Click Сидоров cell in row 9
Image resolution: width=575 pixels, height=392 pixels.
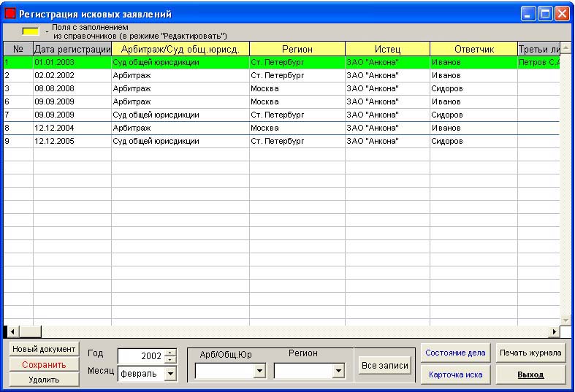pos(473,141)
